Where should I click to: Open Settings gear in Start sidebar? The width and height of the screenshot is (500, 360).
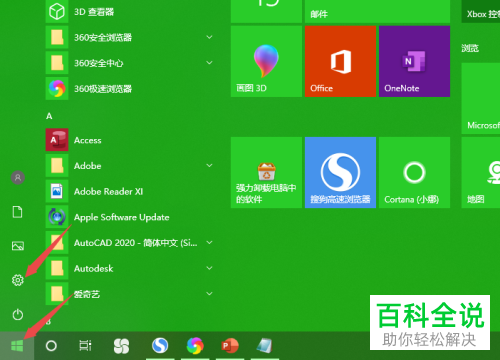[18, 280]
